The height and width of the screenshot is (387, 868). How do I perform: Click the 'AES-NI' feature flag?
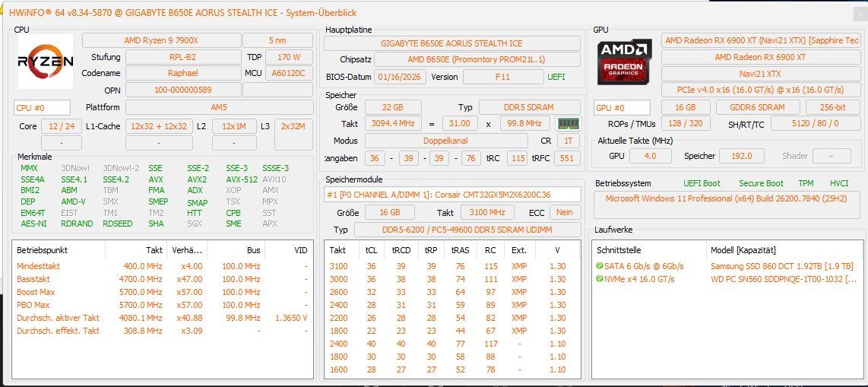[33, 224]
